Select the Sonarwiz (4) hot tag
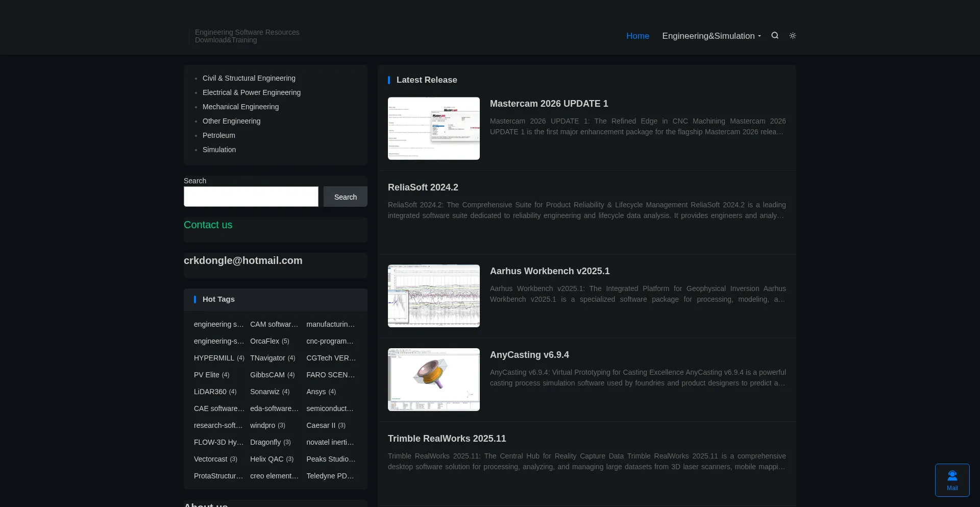The image size is (980, 507). [270, 392]
